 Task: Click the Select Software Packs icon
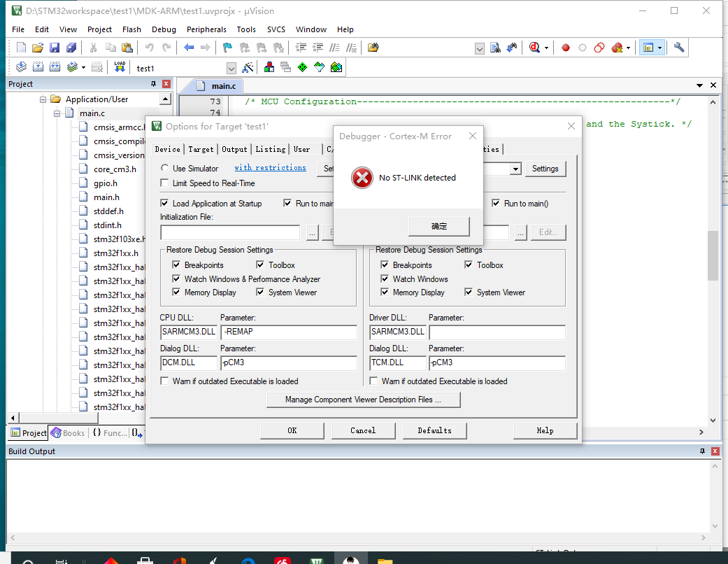[x=319, y=67]
